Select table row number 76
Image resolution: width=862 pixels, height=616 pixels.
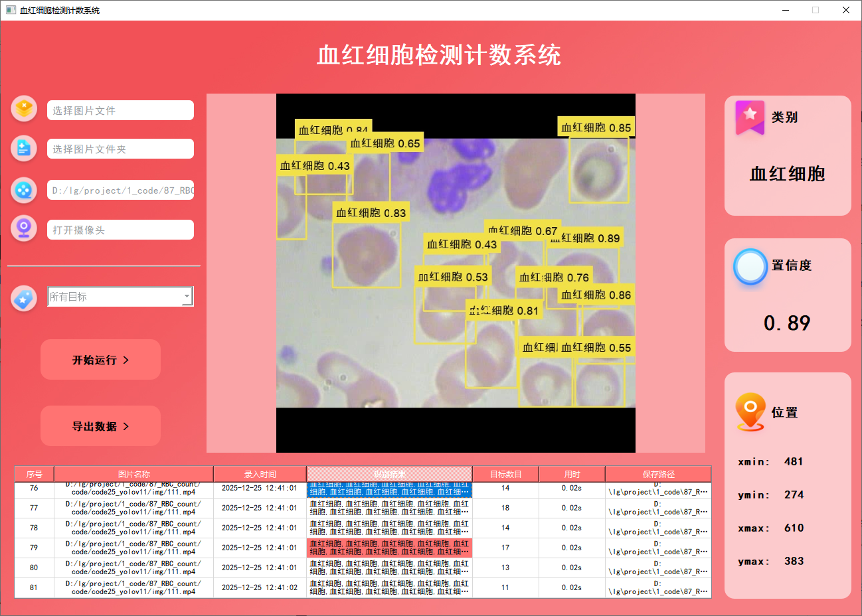point(363,490)
